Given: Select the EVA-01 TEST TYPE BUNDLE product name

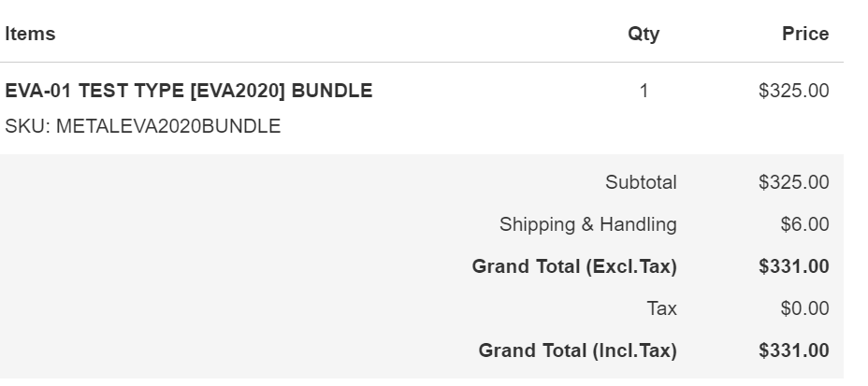Looking at the screenshot, I should coord(189,91).
